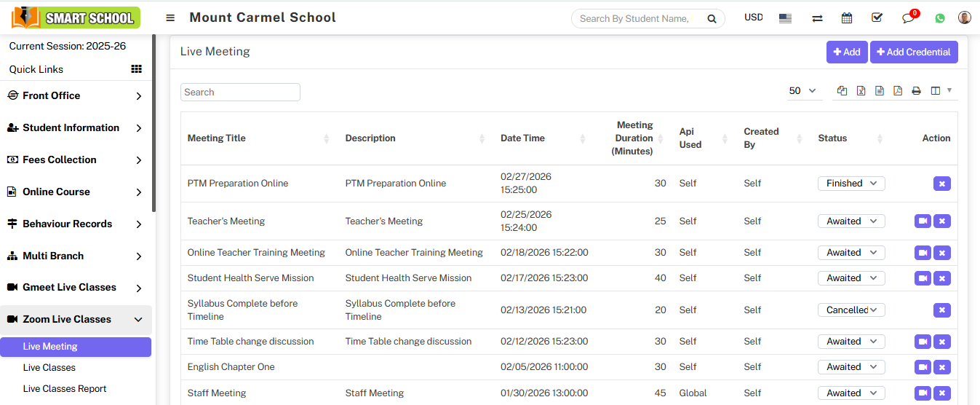The image size is (980, 405).
Task: Open Live Classes in the sidebar
Action: tap(49, 368)
